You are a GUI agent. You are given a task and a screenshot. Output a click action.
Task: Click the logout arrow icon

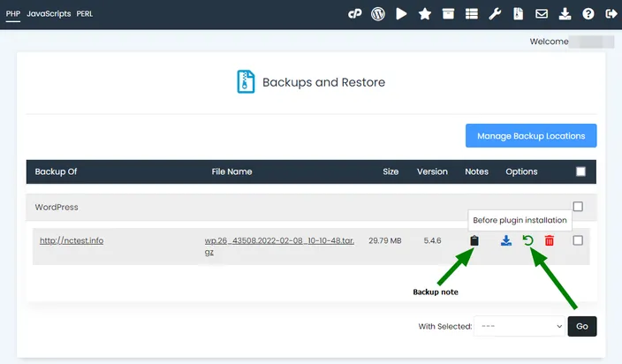[611, 14]
